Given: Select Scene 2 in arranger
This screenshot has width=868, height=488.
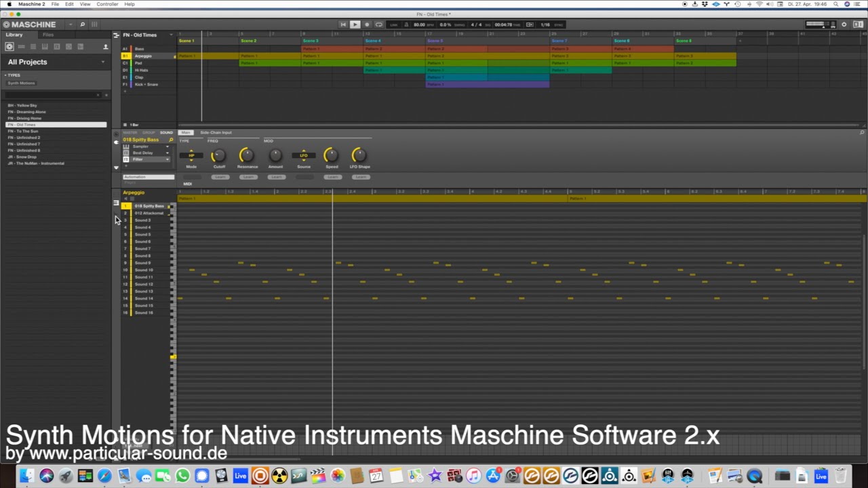Looking at the screenshot, I should (x=249, y=41).
